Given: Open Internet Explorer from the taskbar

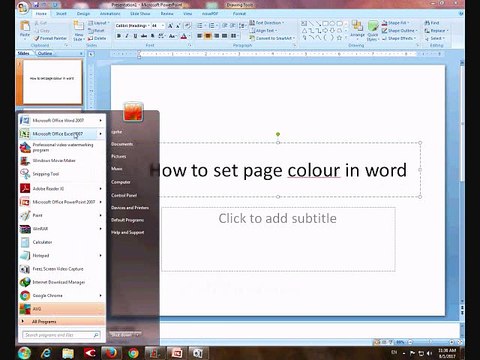Looking at the screenshot, I should click(46, 353).
